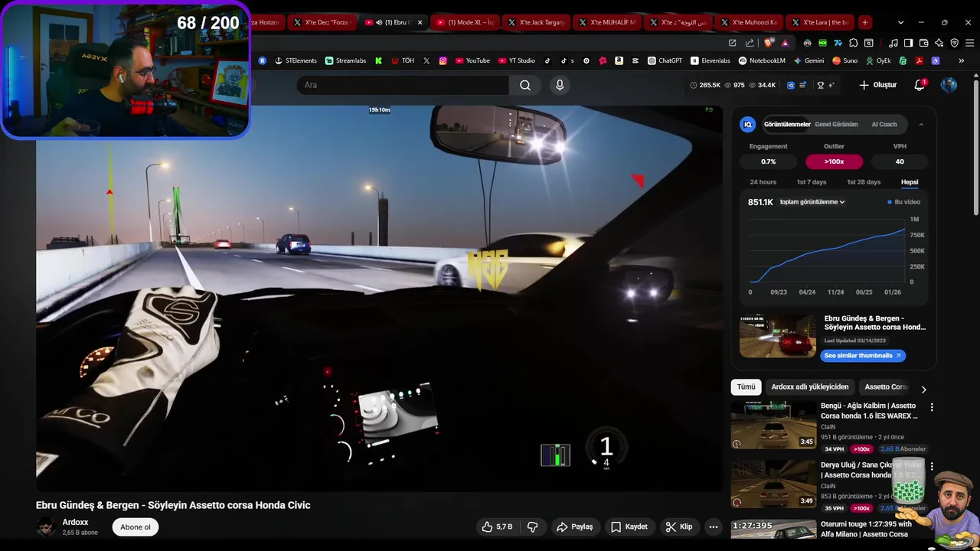Image resolution: width=980 pixels, height=551 pixels.
Task: Select the Tümü filter chip
Action: 746,387
